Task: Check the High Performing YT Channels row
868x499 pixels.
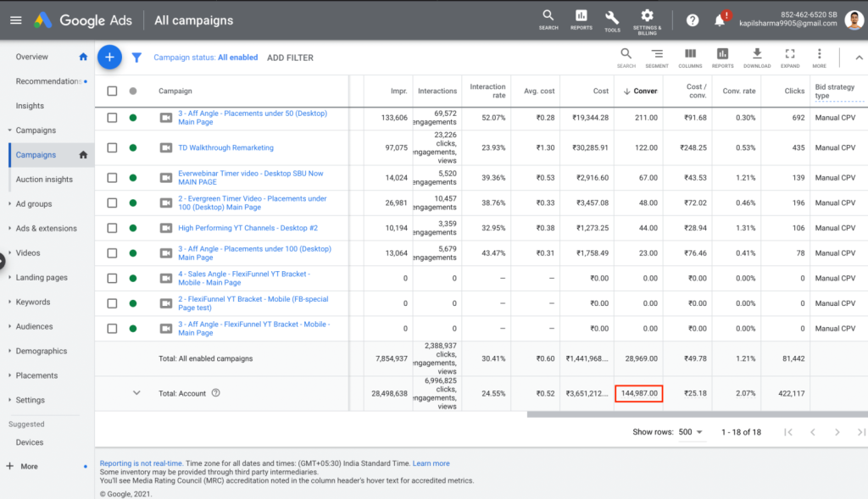Action: click(x=113, y=228)
